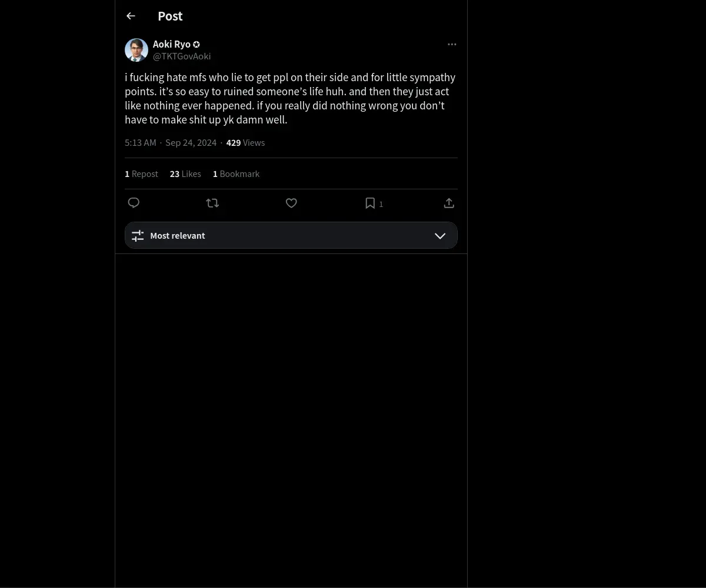The height and width of the screenshot is (588, 706).
Task: Expand the Most relevant chevron arrow
Action: tap(440, 236)
